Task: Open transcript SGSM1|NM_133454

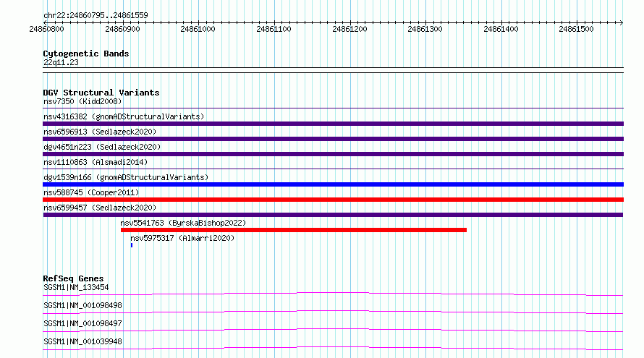Action: click(x=76, y=287)
